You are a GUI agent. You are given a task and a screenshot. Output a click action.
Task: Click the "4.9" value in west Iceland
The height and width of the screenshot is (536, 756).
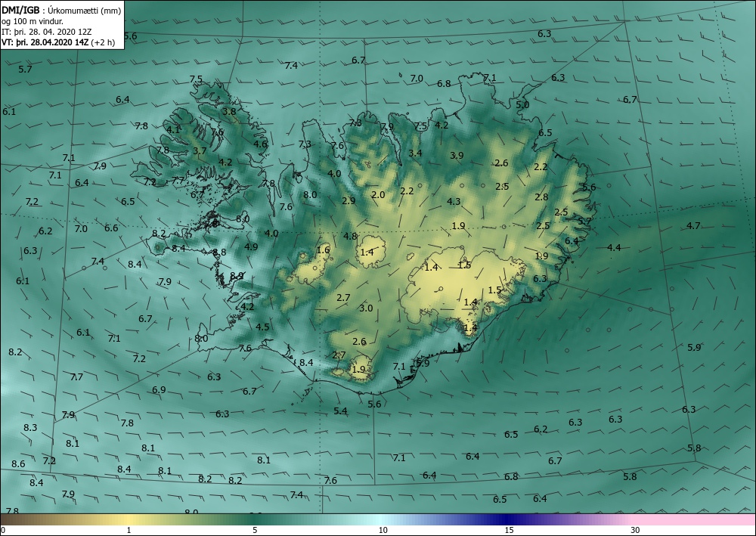pyautogui.click(x=251, y=246)
